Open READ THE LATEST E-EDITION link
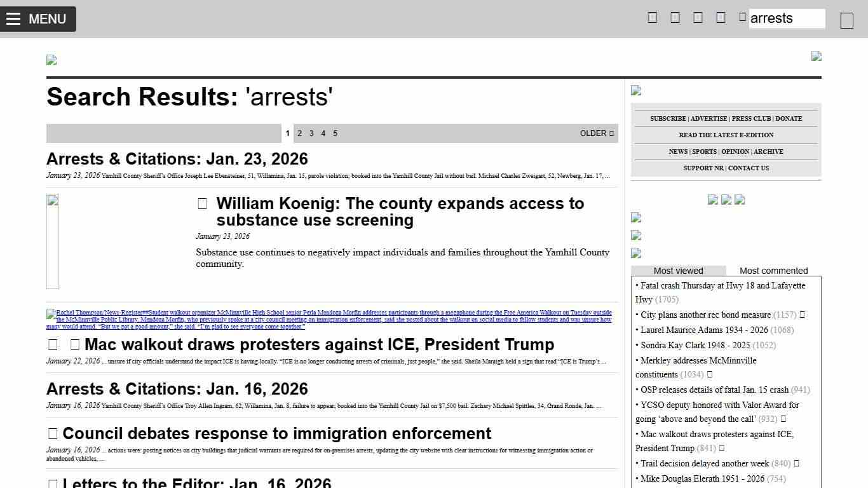868x488 pixels. pos(726,135)
